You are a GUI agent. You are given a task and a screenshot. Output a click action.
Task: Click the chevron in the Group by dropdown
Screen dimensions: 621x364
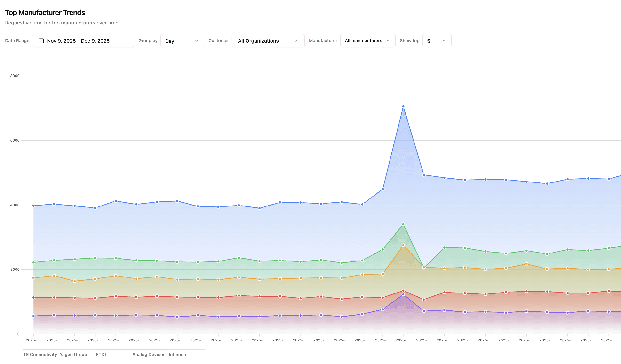196,41
